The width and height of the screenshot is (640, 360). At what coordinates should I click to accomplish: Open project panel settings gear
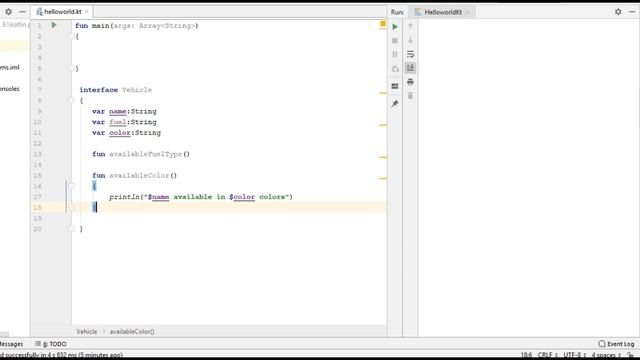[x=9, y=12]
